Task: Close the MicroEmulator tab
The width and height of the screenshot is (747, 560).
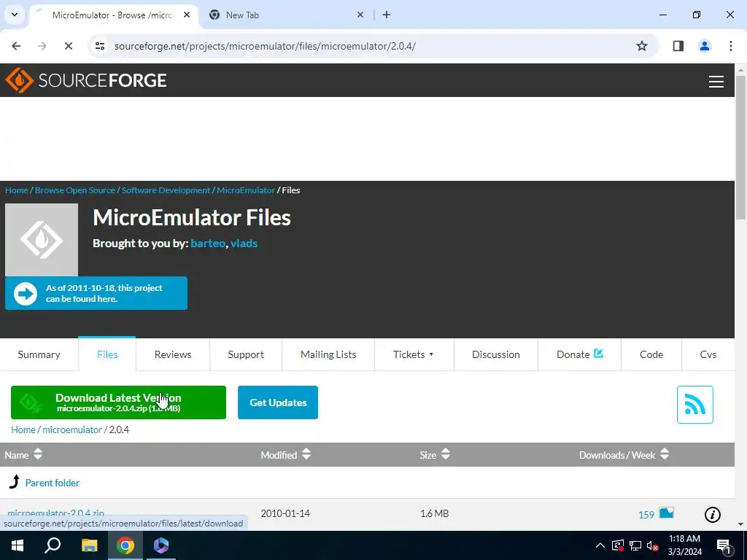Action: [187, 15]
